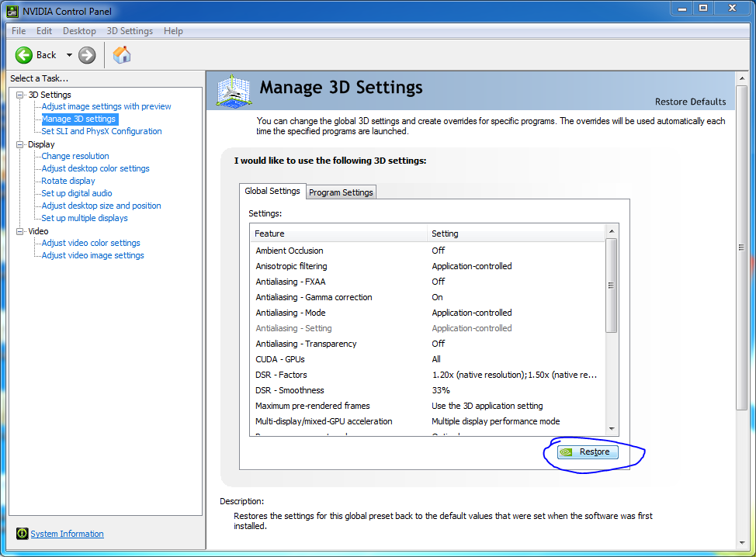Switch to the Program Settings tab
756x557 pixels.
tap(341, 192)
